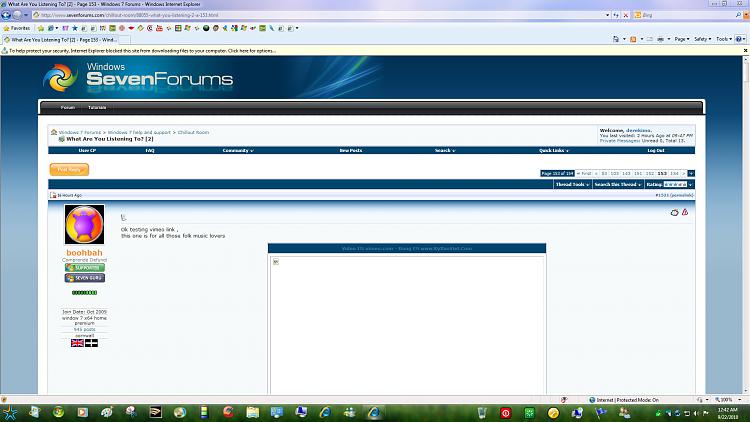
Task: Open the Favorites star button
Action: coord(16,28)
